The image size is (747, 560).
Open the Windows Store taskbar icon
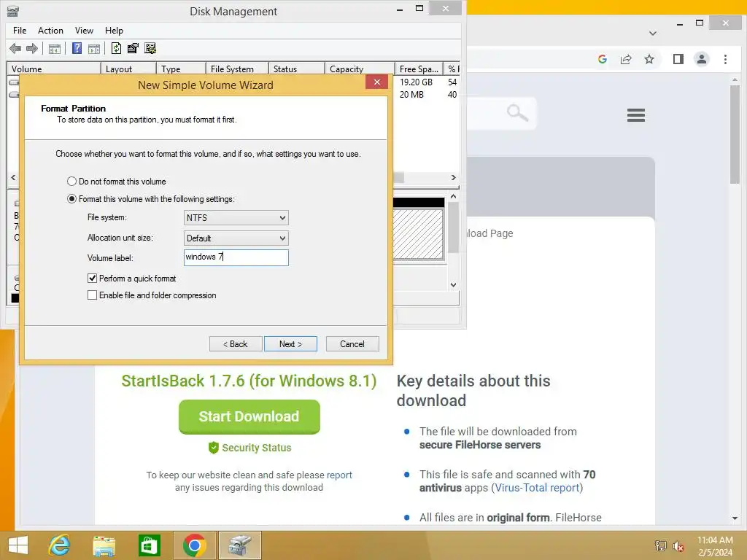[x=149, y=545]
